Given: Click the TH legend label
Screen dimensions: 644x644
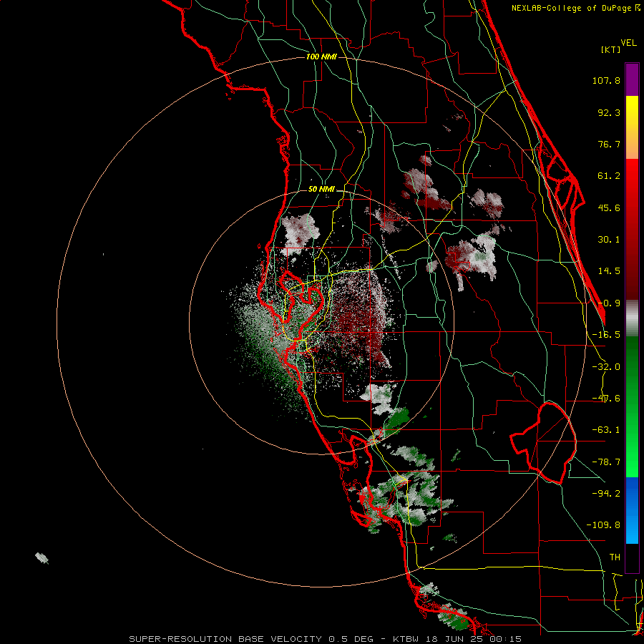Looking at the screenshot, I should 615,557.
